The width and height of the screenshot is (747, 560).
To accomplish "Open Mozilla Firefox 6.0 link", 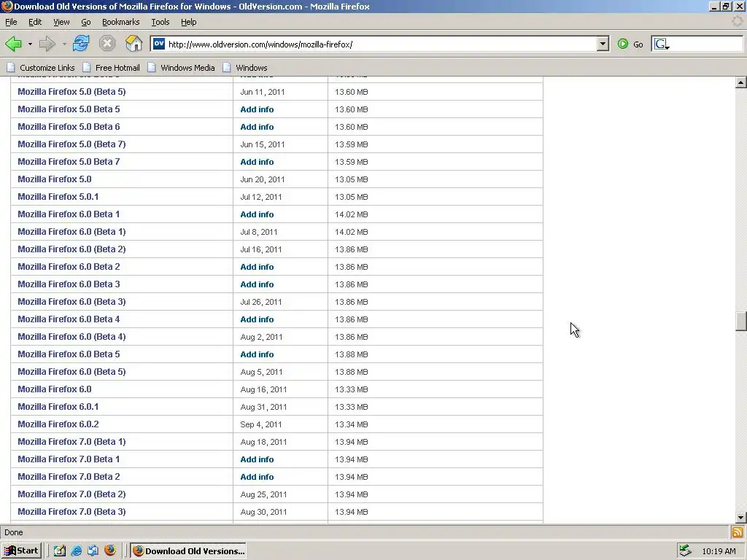I will [x=54, y=389].
